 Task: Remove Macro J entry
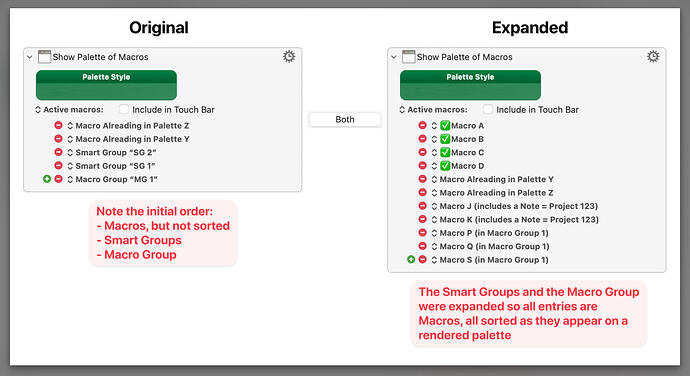[422, 206]
